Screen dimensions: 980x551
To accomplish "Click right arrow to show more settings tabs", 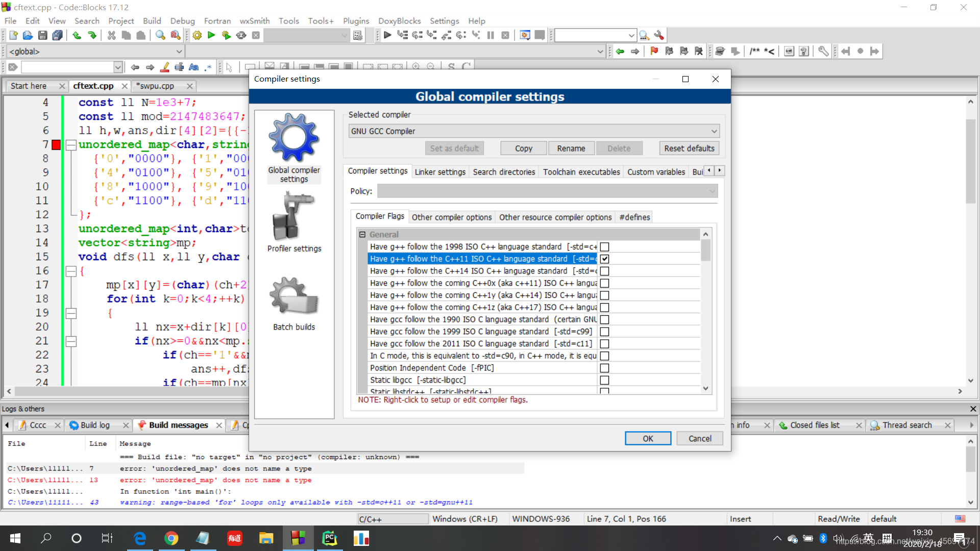I will point(720,170).
